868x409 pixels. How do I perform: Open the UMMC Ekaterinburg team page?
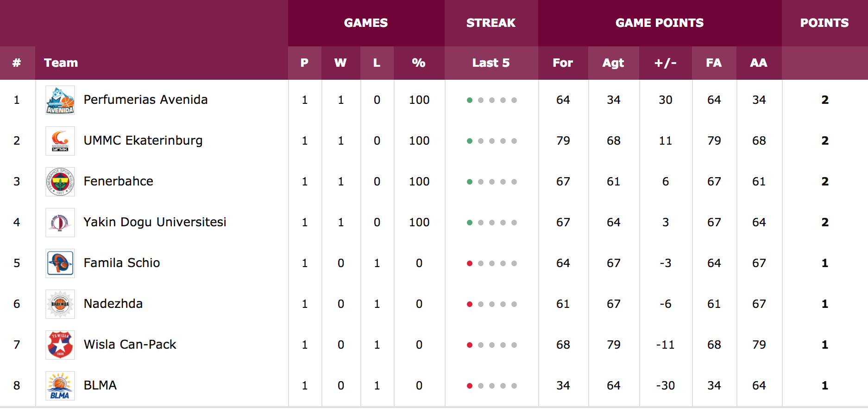(x=143, y=141)
